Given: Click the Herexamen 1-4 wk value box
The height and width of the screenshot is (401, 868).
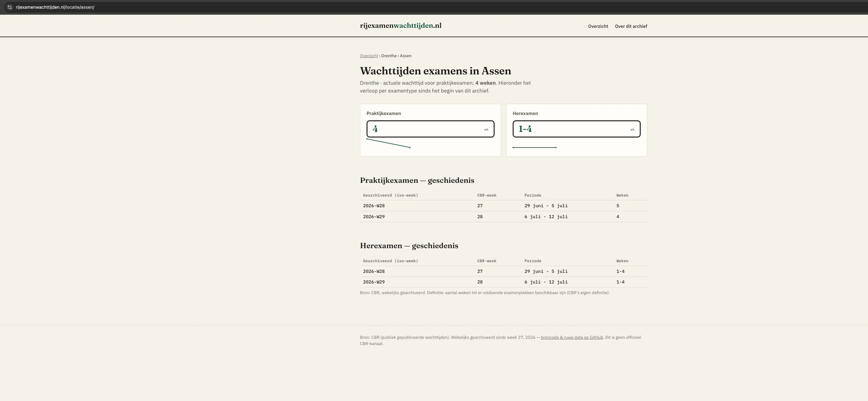Looking at the screenshot, I should click(x=576, y=129).
